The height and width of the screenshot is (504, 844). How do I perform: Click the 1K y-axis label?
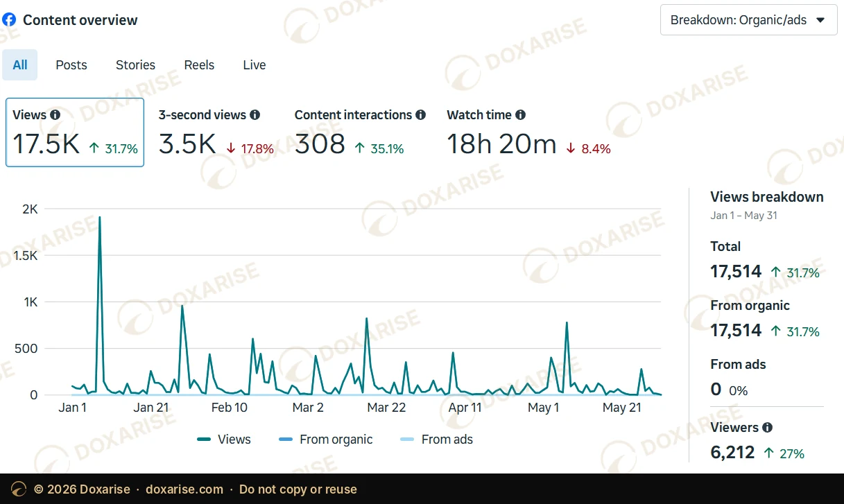pos(30,302)
